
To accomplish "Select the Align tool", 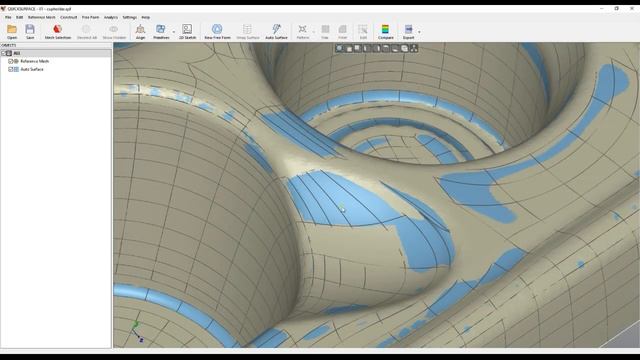I will pos(140,31).
